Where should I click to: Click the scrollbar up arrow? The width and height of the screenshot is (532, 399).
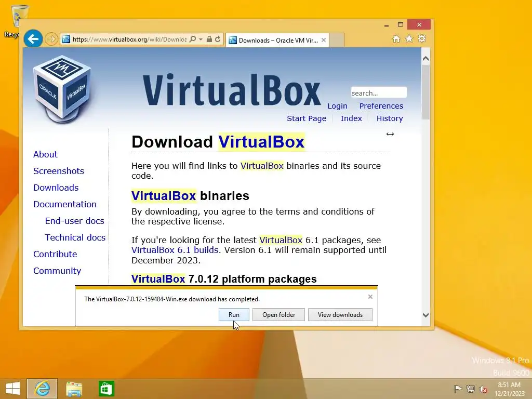tap(425, 59)
